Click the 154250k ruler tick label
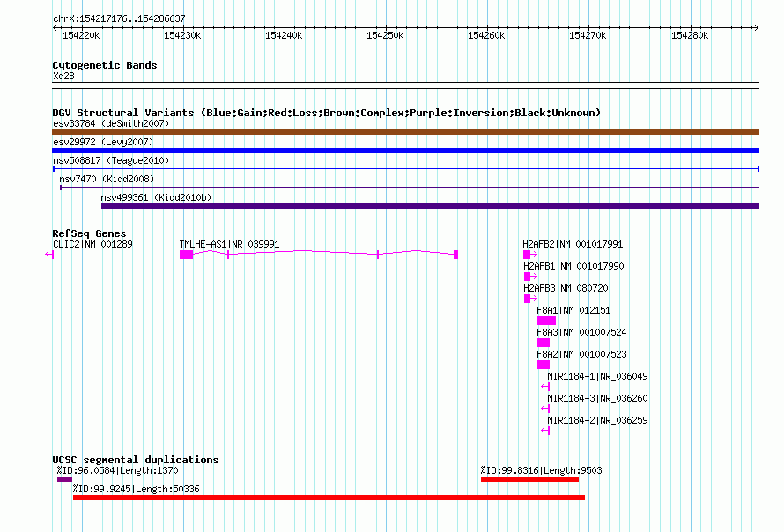Image resolution: width=784 pixels, height=532 pixels. point(385,35)
